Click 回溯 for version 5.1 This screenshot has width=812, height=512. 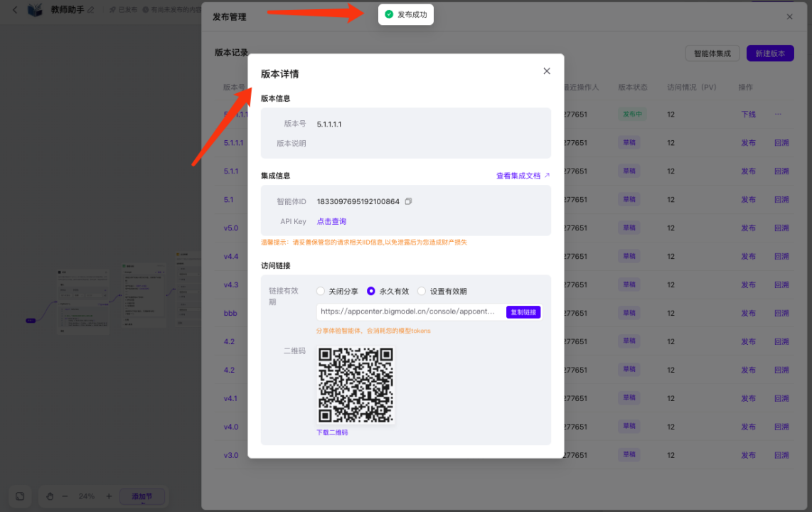pos(781,200)
